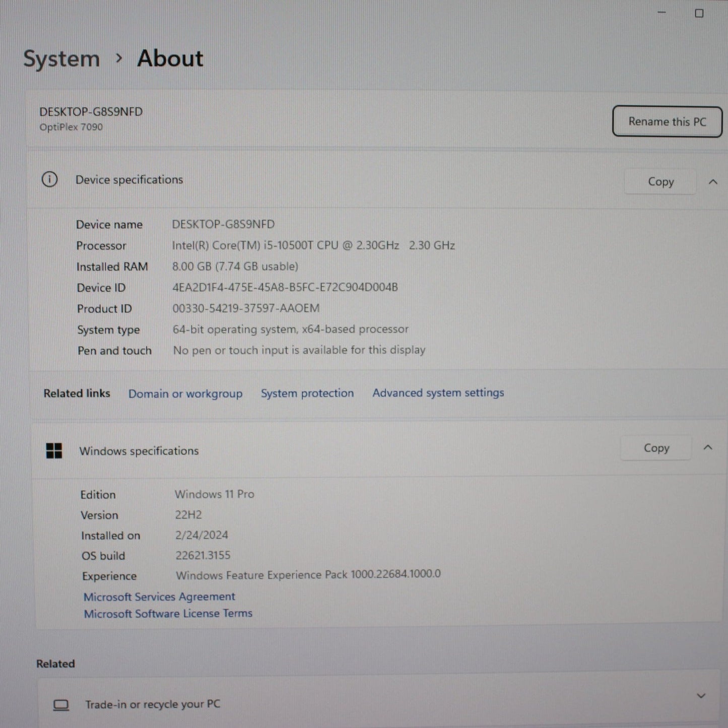
Task: Click the System type label
Action: point(109,330)
